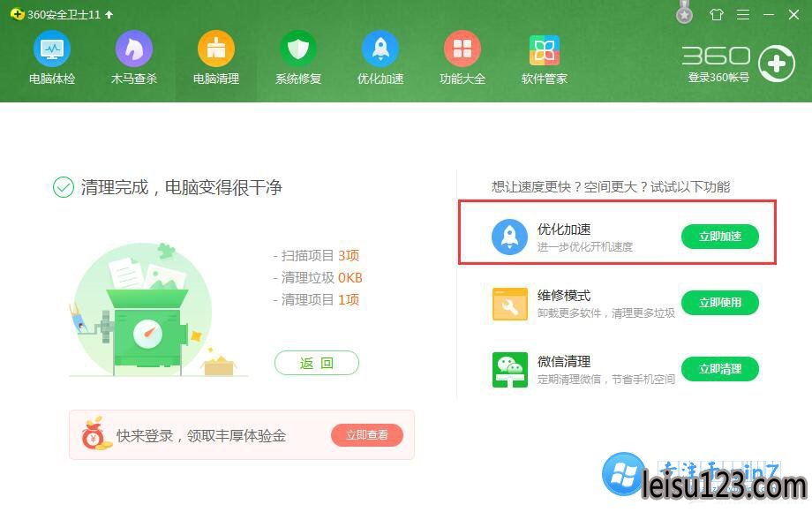Click the 登录360帐号 login link
This screenshot has height=512, width=812.
tap(718, 78)
